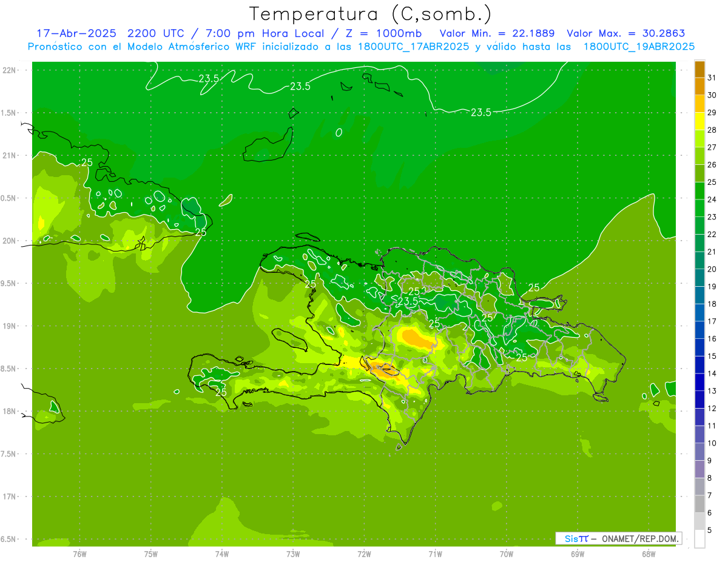
Task: Click the '21N' latitude label
Action: coord(10,156)
